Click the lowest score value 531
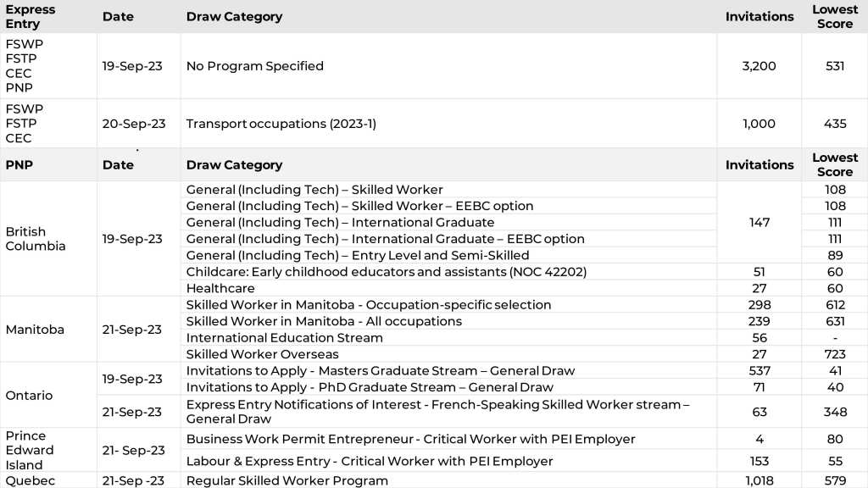Image resolution: width=868 pixels, height=488 pixels. [834, 66]
